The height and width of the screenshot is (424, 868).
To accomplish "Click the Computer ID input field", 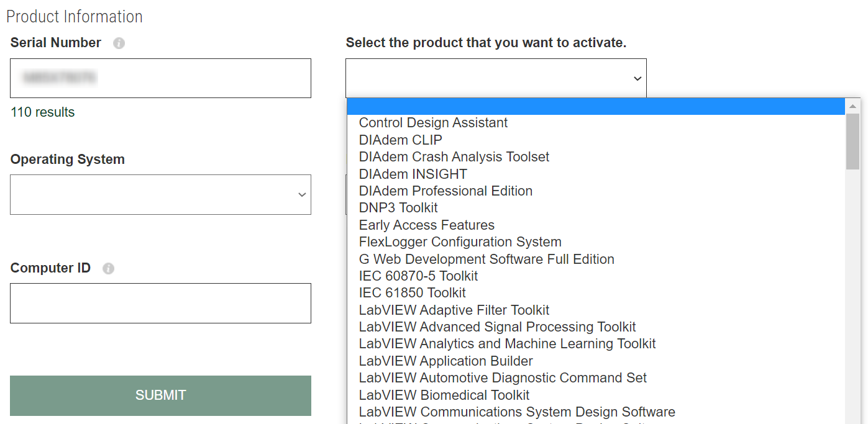I will point(160,303).
